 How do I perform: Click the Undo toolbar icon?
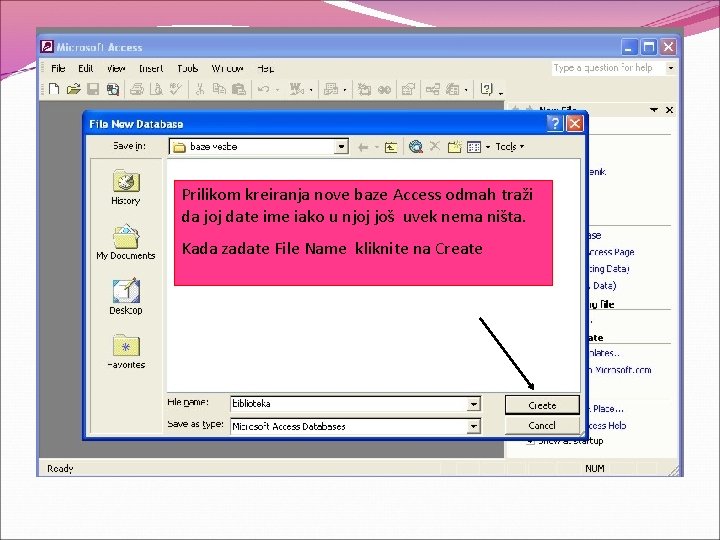click(264, 89)
